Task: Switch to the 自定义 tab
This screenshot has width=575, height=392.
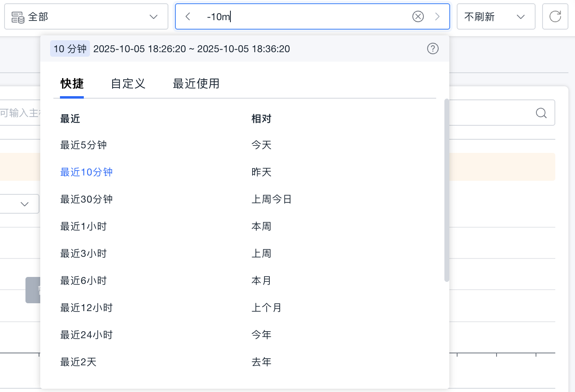Action: tap(128, 84)
